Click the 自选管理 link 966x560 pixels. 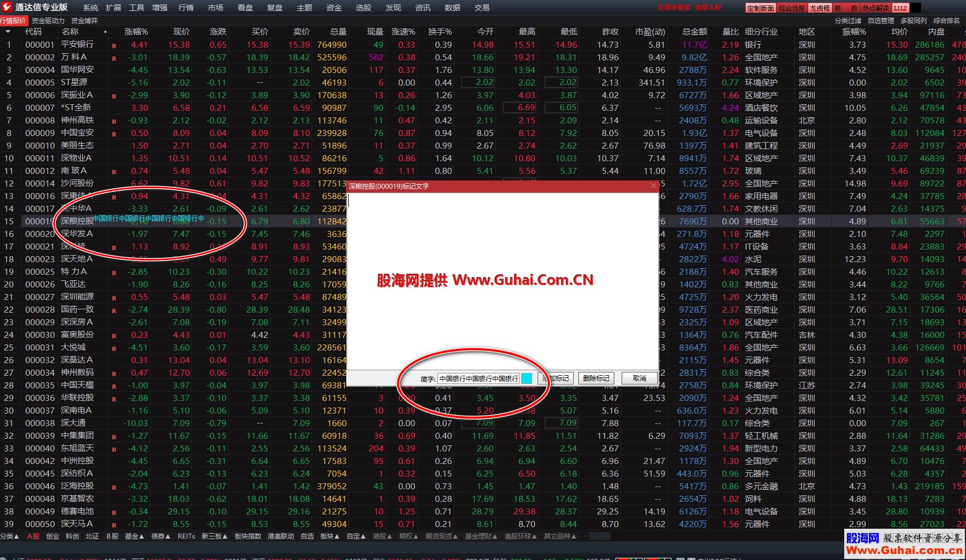click(x=881, y=20)
